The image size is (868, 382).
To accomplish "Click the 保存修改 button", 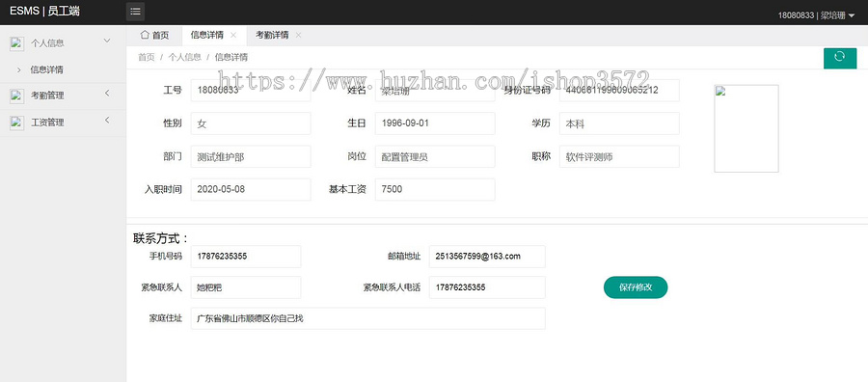I will point(636,287).
